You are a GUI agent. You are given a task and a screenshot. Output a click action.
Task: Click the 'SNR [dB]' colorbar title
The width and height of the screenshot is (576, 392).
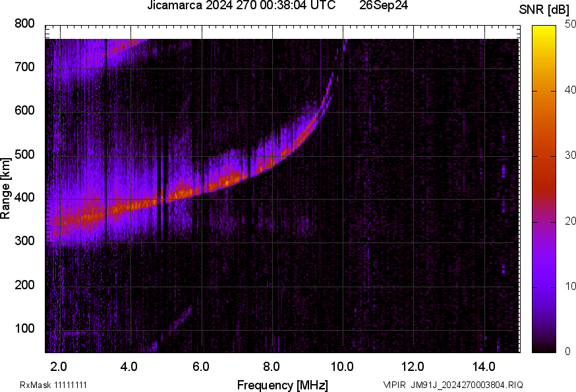click(544, 10)
